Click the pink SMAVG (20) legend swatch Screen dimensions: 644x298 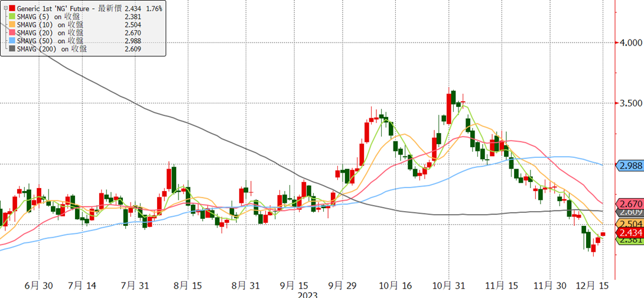pyautogui.click(x=12, y=33)
